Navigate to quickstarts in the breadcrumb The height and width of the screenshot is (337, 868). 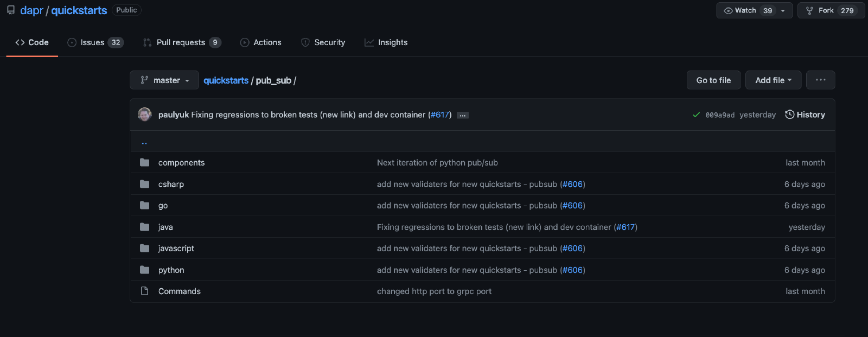226,80
